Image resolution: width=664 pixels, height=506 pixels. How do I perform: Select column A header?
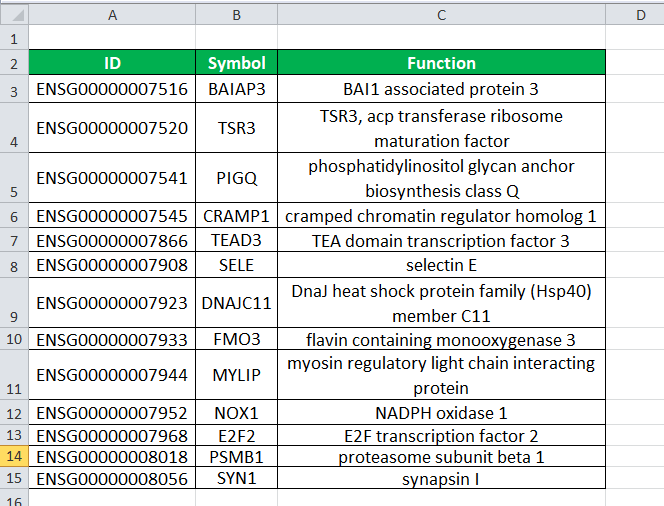(112, 15)
